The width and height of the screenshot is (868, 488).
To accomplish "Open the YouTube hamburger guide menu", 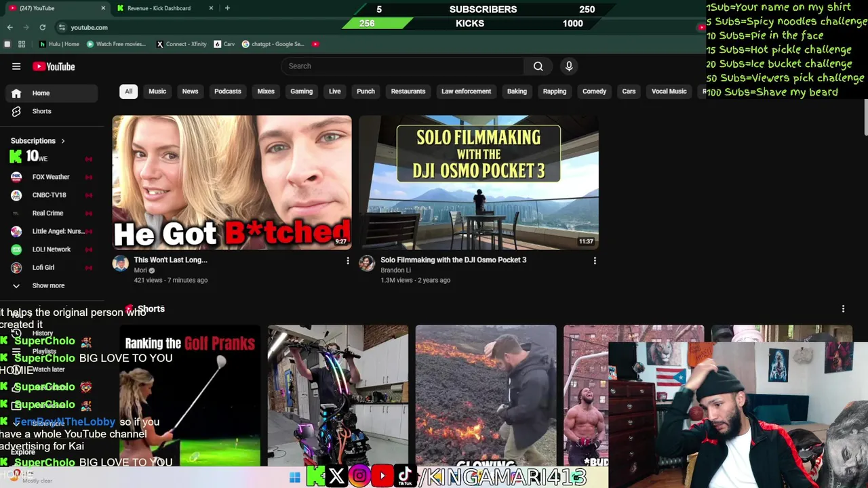I will pos(16,66).
